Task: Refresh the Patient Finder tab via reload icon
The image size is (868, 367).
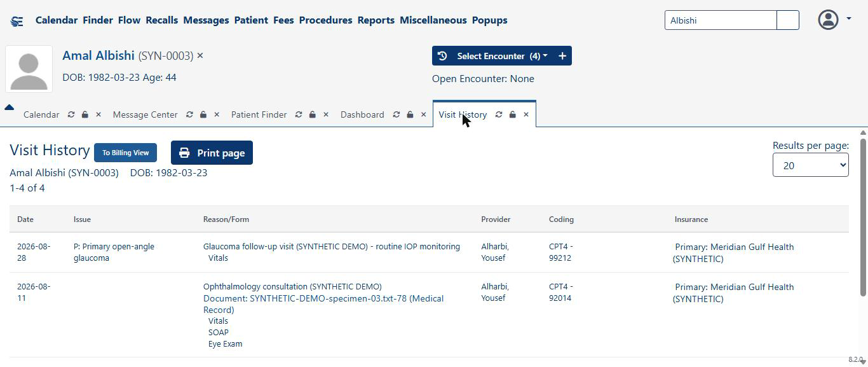Action: [299, 114]
